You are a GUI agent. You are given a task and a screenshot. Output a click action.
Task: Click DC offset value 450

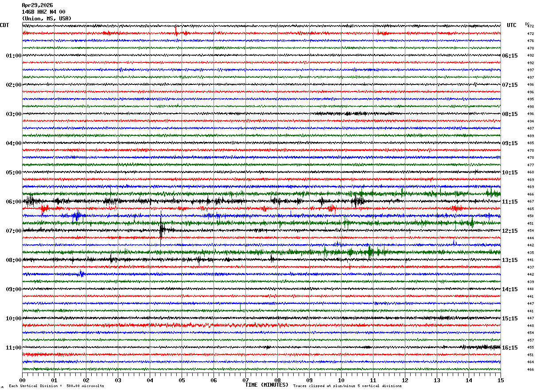(x=530, y=216)
